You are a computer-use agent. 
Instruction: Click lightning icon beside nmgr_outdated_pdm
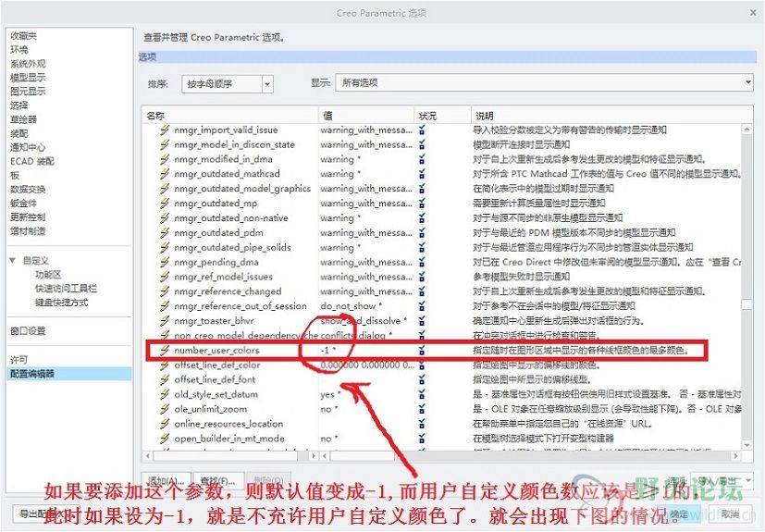pyautogui.click(x=165, y=232)
